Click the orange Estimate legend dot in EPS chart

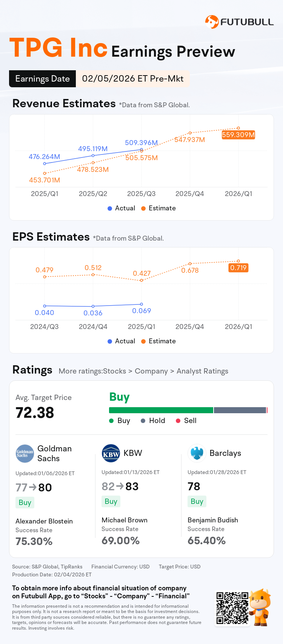click(x=143, y=341)
